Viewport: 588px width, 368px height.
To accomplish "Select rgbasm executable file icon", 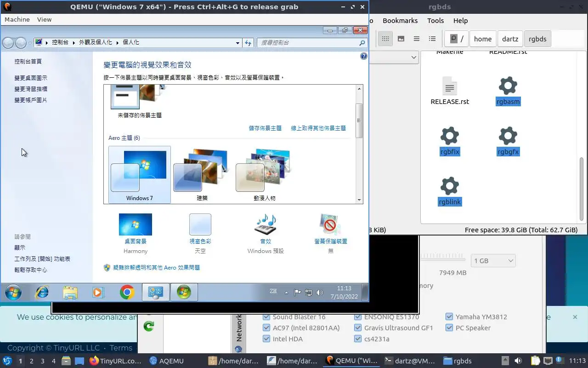I will [508, 86].
